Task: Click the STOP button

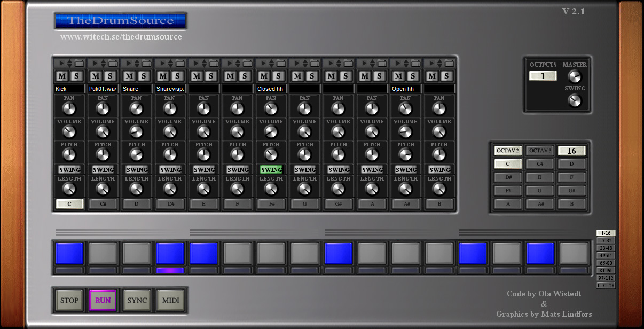Action: (69, 300)
